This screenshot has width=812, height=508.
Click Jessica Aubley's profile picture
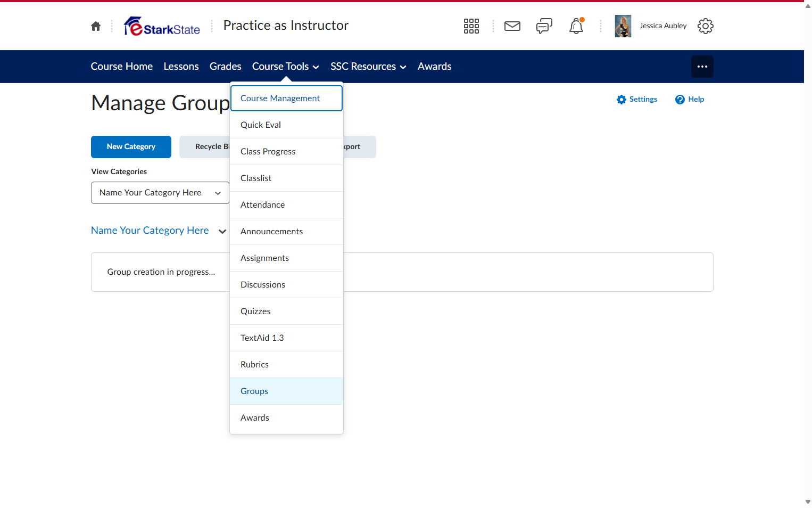(623, 26)
